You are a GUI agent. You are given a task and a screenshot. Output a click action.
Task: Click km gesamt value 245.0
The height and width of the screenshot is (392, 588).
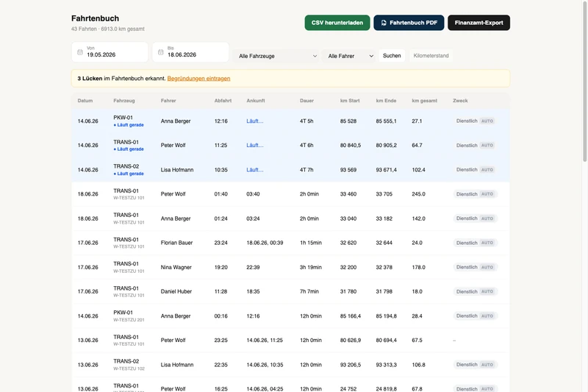[x=418, y=194]
